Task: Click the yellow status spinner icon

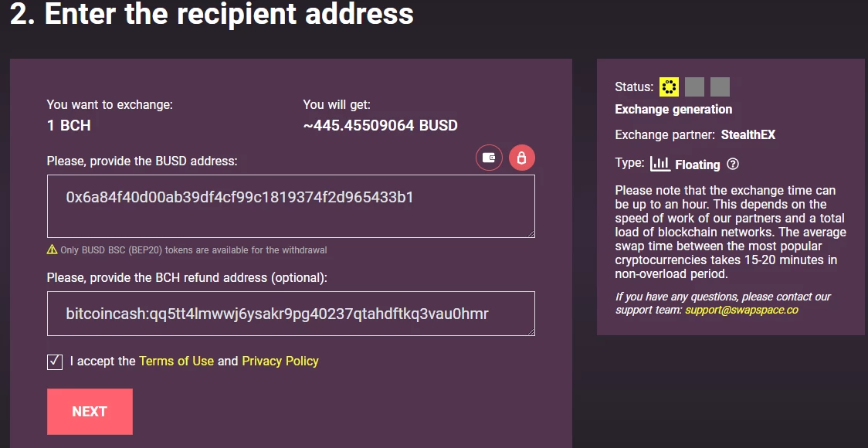Action: coord(669,87)
